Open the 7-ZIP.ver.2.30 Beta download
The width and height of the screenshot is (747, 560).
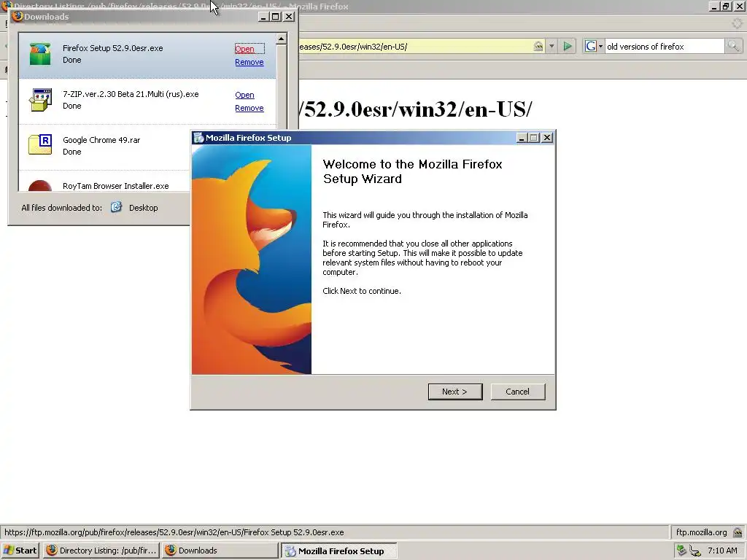(x=244, y=95)
